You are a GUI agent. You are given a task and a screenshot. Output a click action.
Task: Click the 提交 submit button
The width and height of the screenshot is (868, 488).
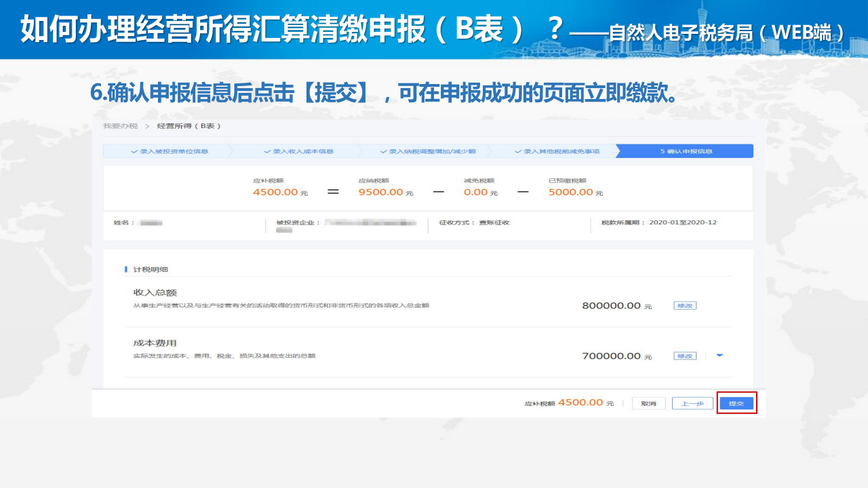pyautogui.click(x=736, y=403)
